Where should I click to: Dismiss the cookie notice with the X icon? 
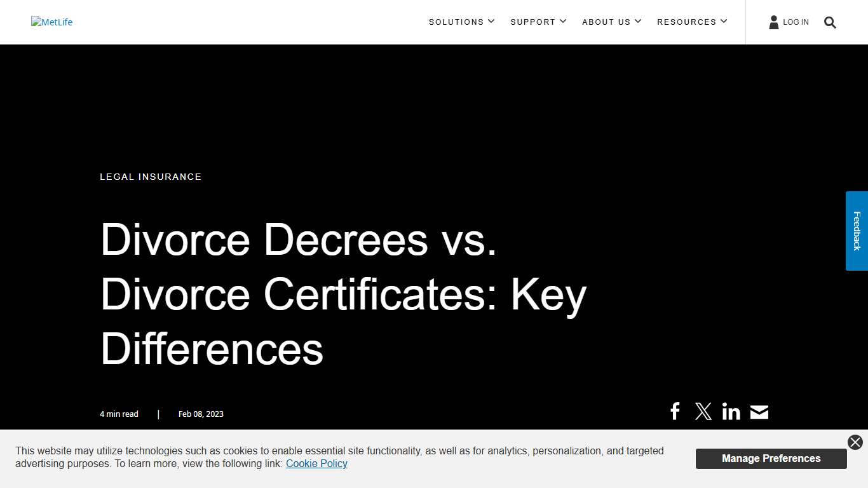[855, 442]
